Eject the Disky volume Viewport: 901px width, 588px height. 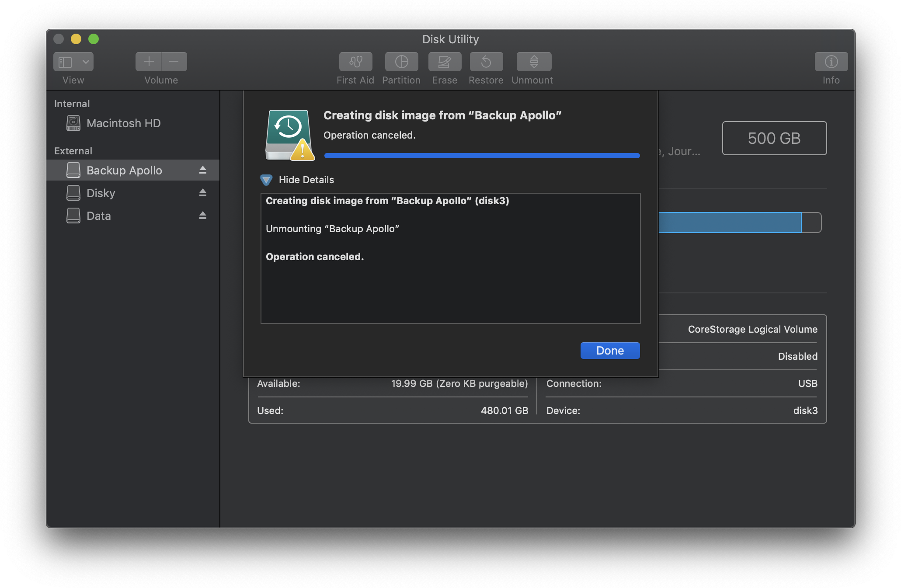[202, 193]
